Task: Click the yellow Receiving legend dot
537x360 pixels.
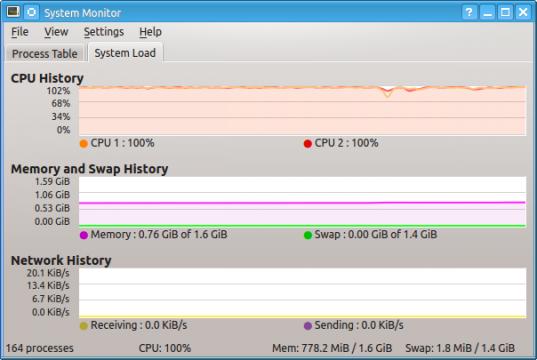Action: 84,326
